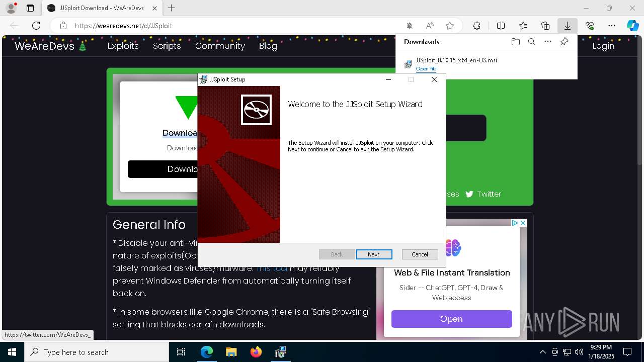Click the purple Open ad button

[x=451, y=319]
